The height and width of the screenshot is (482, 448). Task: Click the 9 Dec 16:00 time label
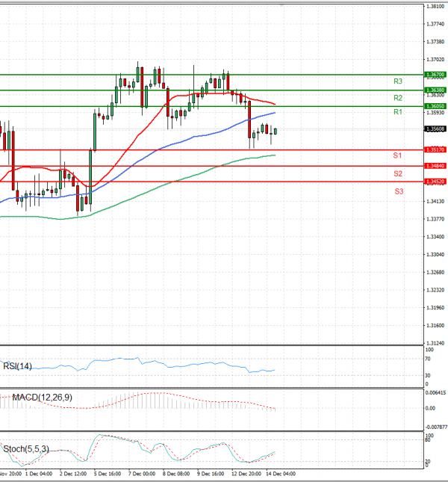click(212, 474)
